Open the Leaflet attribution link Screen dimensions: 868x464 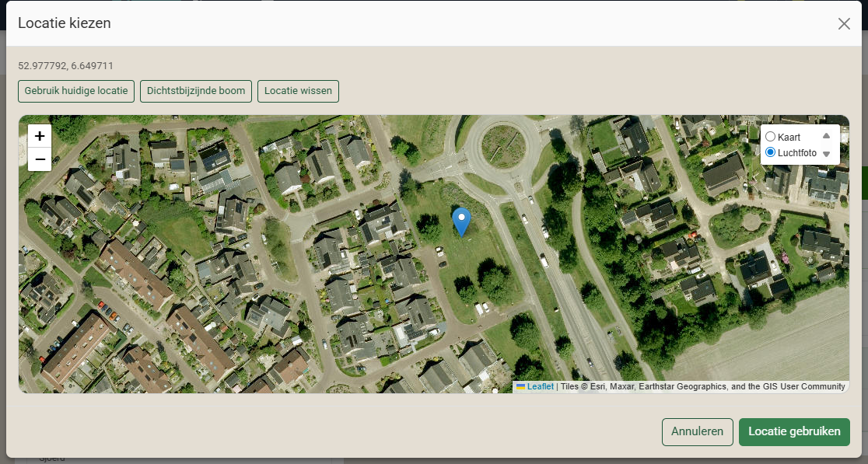tap(540, 386)
